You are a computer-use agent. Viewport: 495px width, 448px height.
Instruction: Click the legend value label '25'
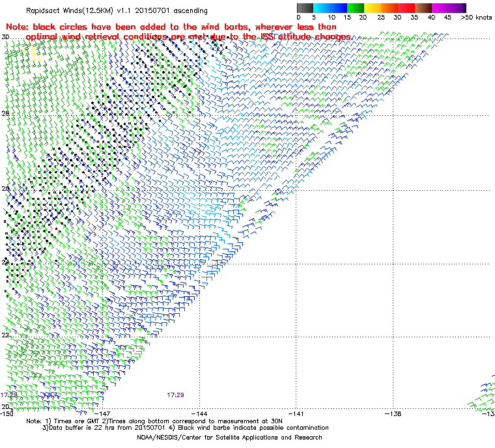coord(381,18)
